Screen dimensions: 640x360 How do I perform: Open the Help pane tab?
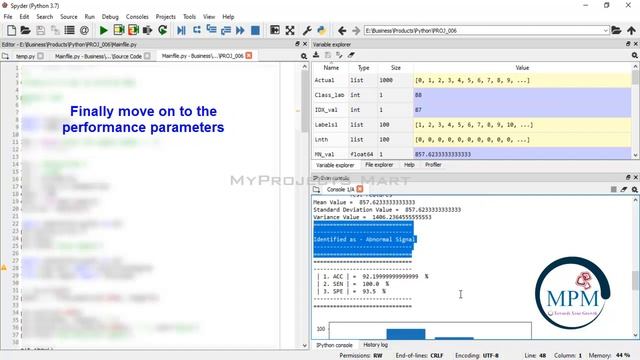409,165
